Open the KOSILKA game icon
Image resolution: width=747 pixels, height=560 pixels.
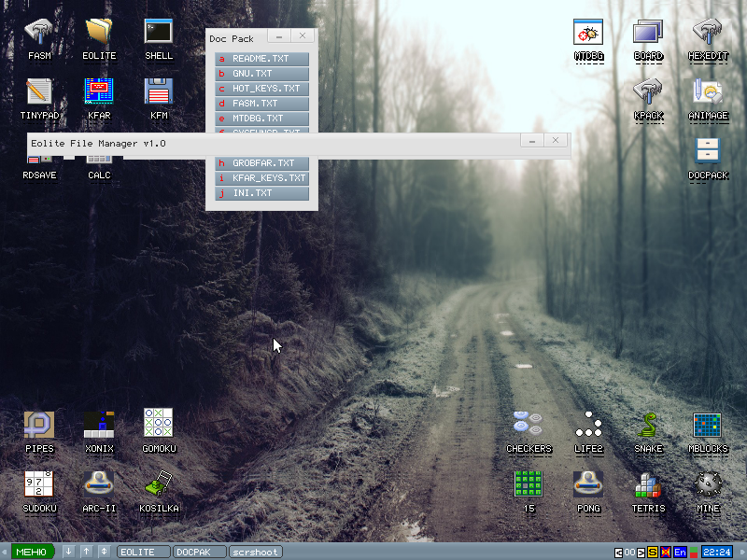click(159, 486)
